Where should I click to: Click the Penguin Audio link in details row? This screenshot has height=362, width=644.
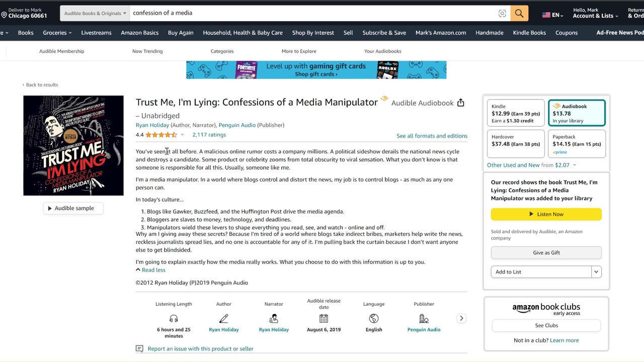click(424, 330)
